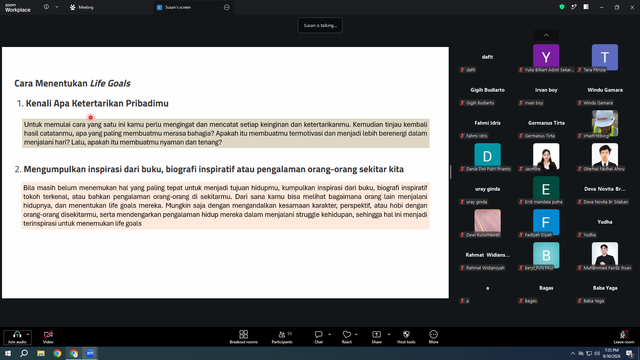Viewport: 640px width, 360px height.
Task: Expand the chat options arrow
Action: [329, 334]
